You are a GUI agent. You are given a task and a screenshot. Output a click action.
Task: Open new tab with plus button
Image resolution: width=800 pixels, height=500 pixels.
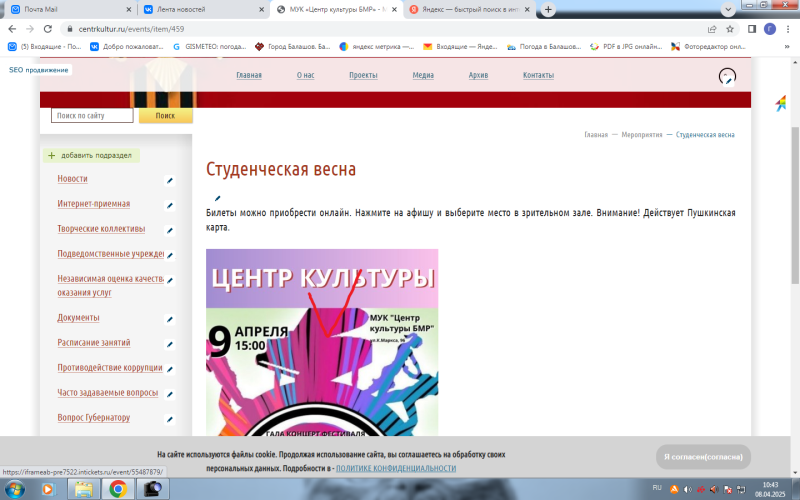548,9
